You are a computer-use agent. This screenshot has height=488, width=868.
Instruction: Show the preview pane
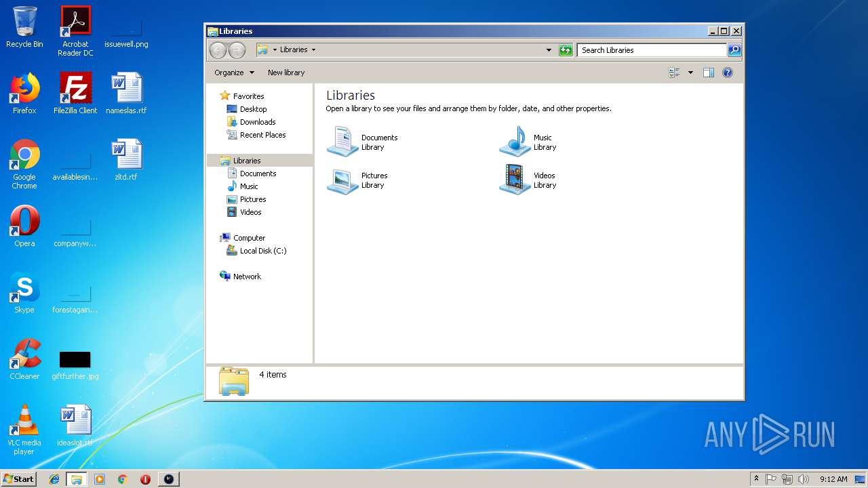point(709,73)
